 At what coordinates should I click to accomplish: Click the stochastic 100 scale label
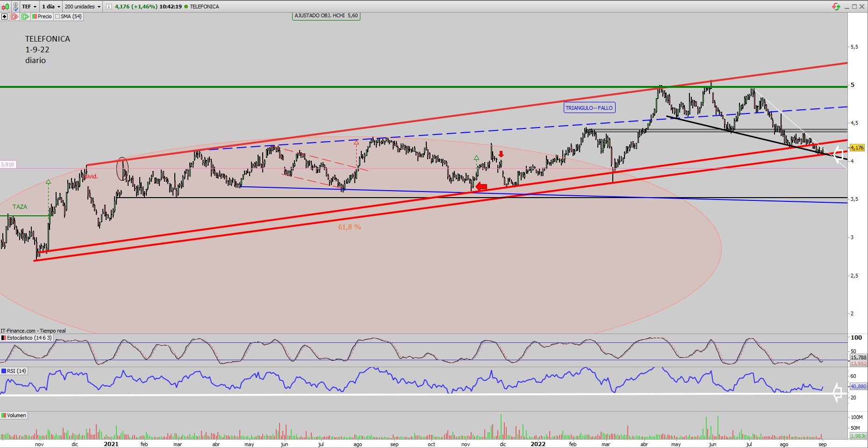(856, 337)
